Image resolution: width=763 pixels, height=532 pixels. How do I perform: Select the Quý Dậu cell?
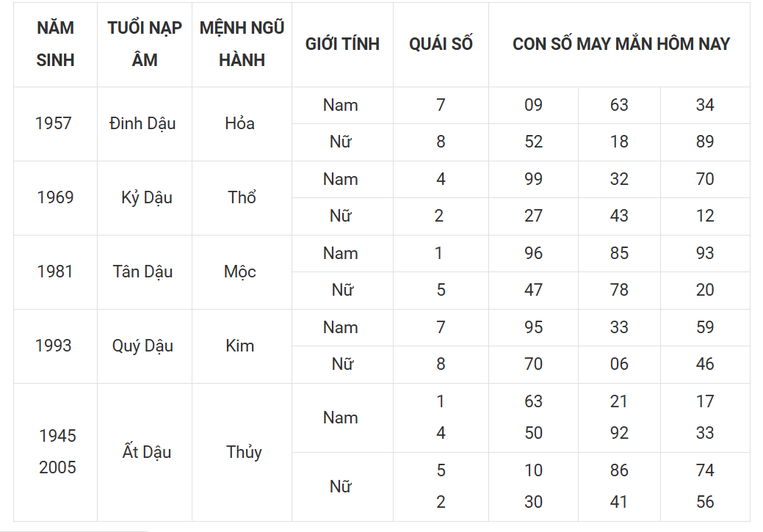pyautogui.click(x=145, y=346)
